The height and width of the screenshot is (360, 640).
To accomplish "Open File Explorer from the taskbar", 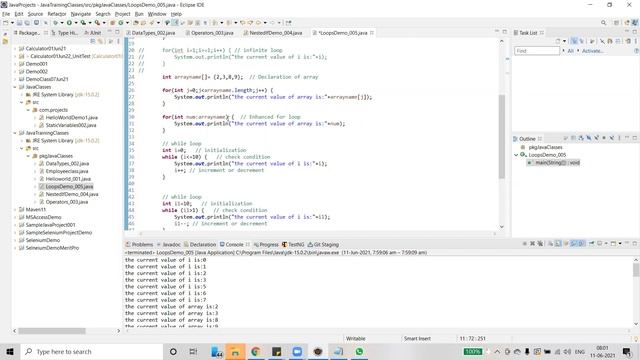I will (x=235, y=351).
